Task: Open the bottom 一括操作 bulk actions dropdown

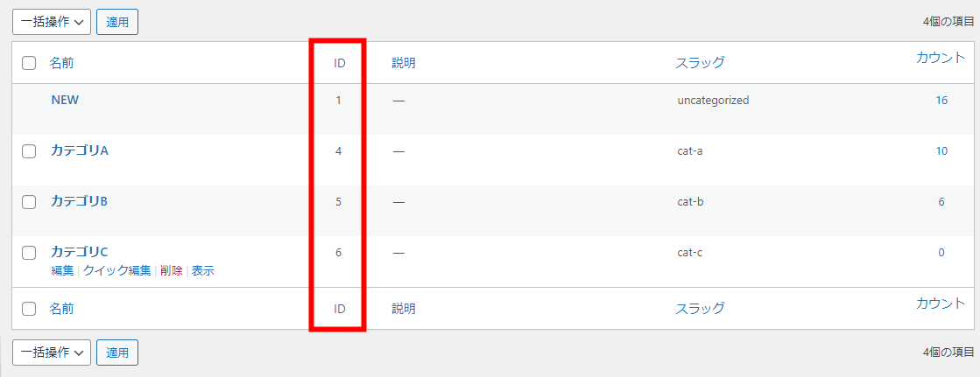Action: tap(52, 353)
